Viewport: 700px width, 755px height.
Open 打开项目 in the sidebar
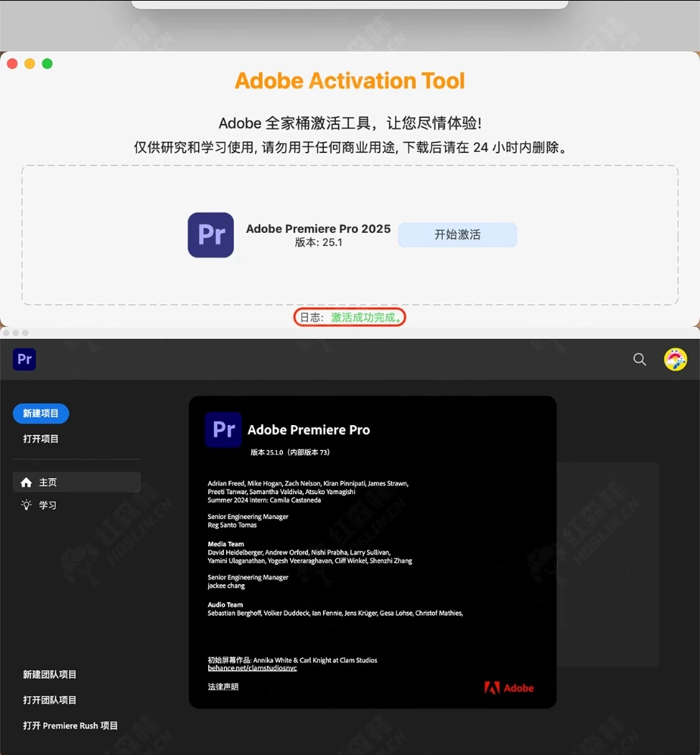[x=41, y=439]
